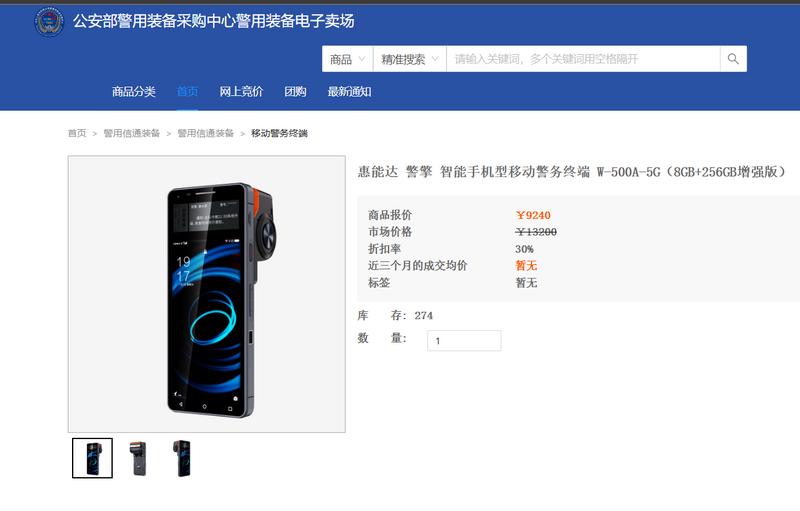Image resolution: width=800 pixels, height=511 pixels.
Task: Select the first product thumbnail
Action: pos(92,458)
